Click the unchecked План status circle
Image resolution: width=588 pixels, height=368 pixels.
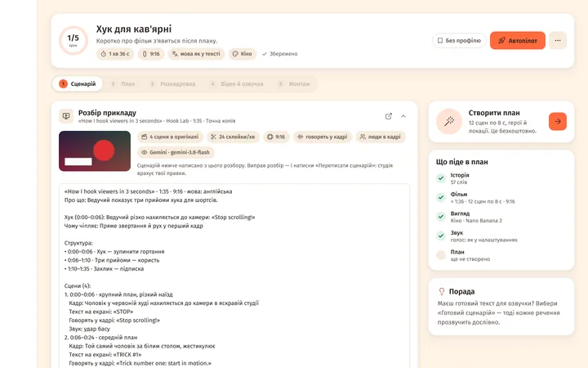pos(441,255)
